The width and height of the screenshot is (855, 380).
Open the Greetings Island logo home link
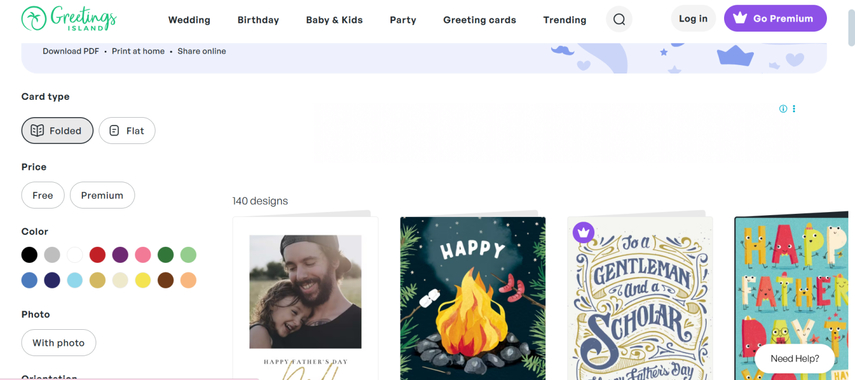click(69, 19)
